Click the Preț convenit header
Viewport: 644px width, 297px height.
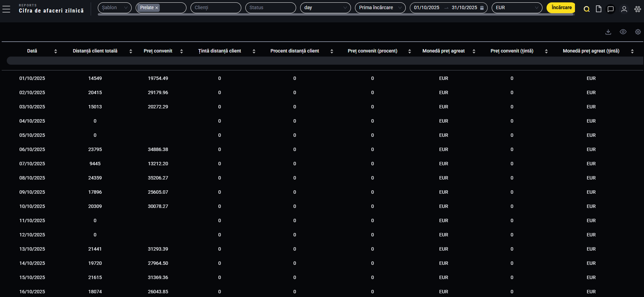[158, 51]
